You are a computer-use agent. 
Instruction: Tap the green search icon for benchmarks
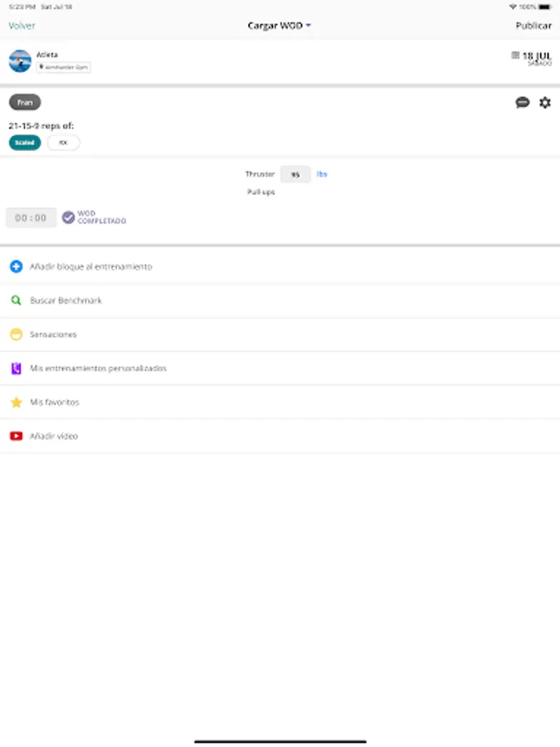pos(17,300)
